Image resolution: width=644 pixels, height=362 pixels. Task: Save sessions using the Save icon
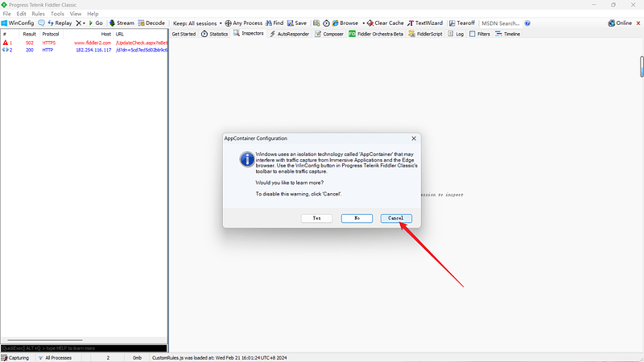pos(297,23)
